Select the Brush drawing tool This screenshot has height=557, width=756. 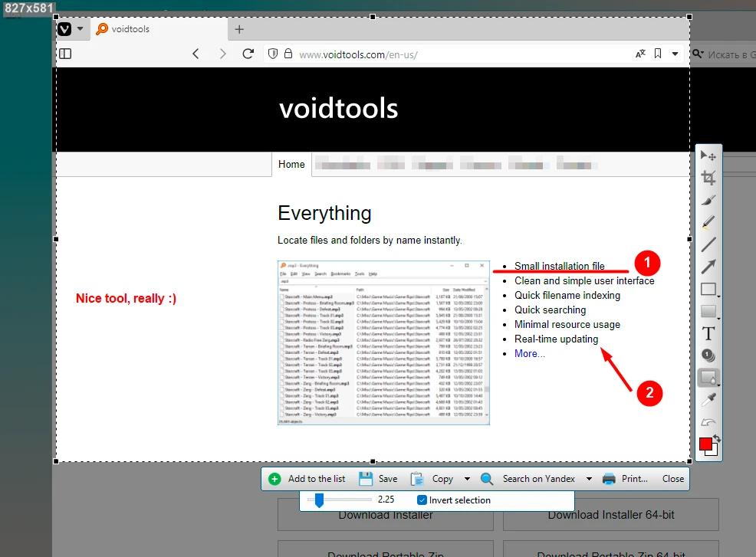click(708, 200)
